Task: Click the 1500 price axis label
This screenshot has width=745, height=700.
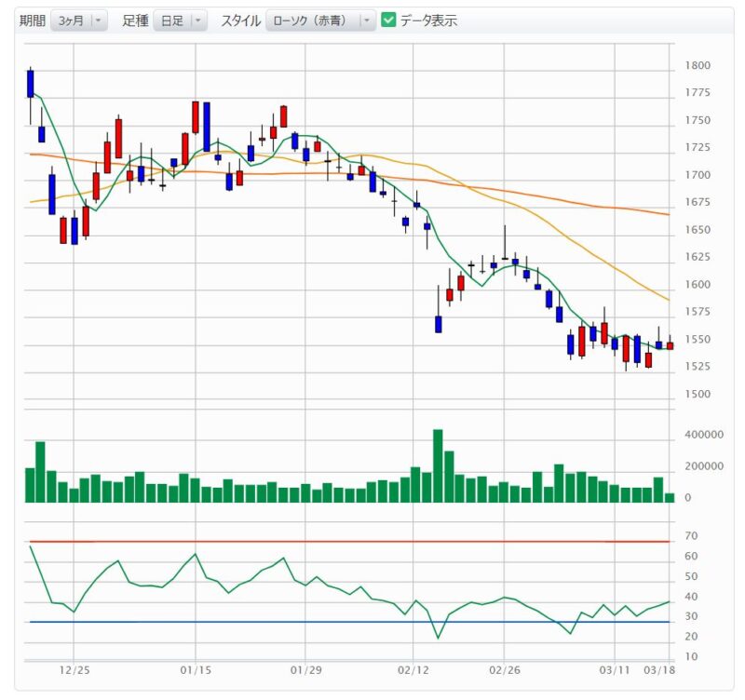Action: 698,394
